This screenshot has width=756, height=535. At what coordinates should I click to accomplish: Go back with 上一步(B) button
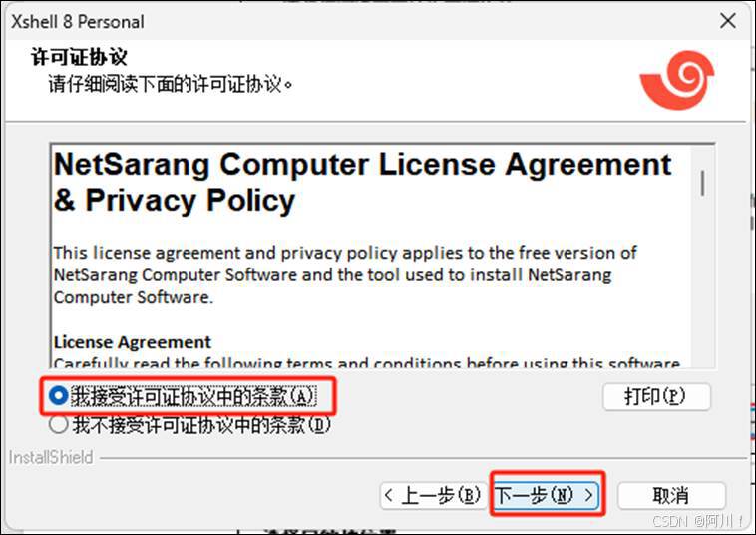pyautogui.click(x=433, y=495)
